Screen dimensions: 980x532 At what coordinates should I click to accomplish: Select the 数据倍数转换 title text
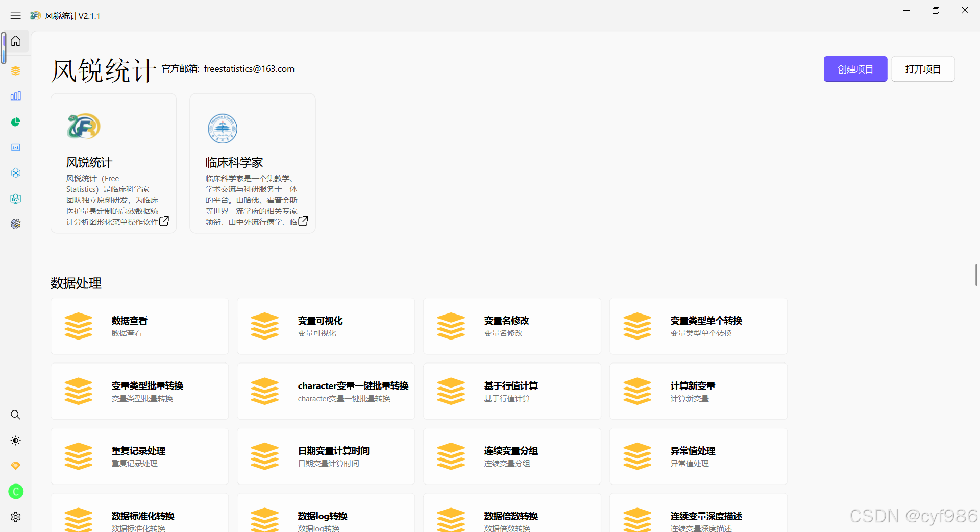click(511, 516)
